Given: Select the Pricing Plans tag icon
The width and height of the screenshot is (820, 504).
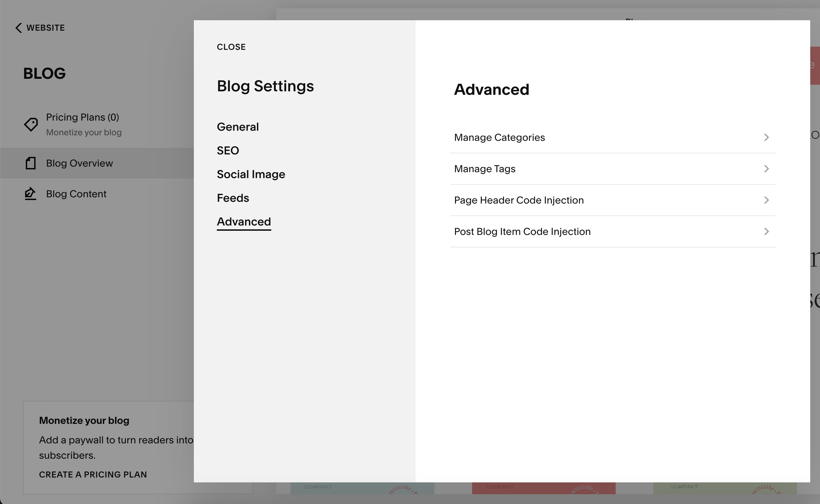Looking at the screenshot, I should click(31, 124).
